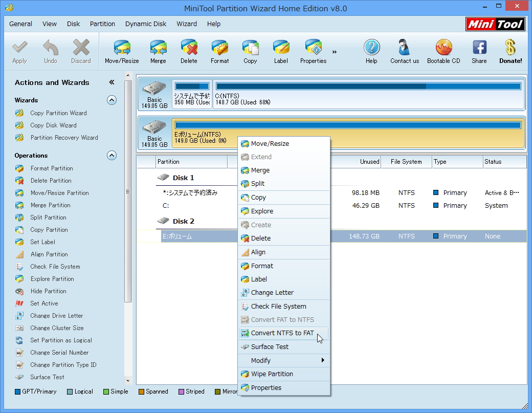Choose Convert NTFS to FAT from context menu

[x=284, y=333]
